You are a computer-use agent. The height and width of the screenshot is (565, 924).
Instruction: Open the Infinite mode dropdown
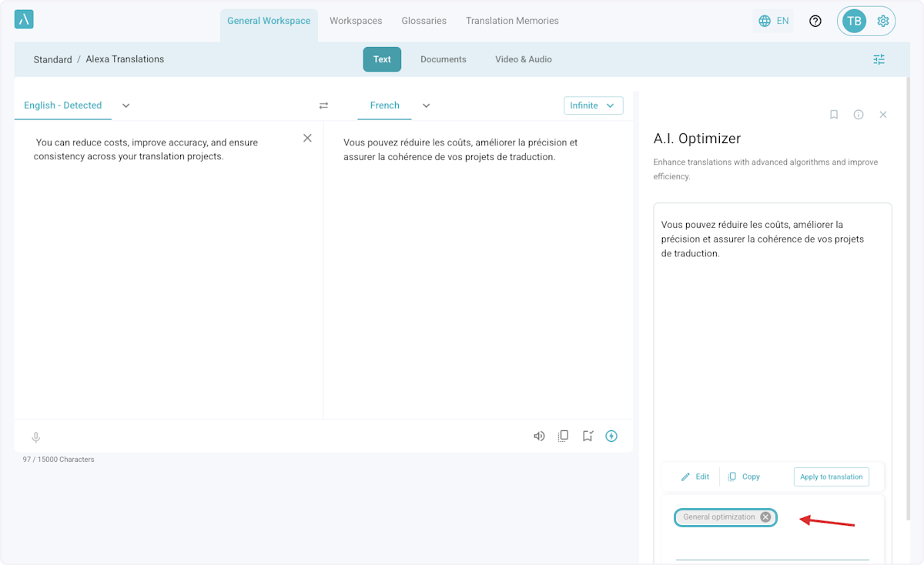593,105
